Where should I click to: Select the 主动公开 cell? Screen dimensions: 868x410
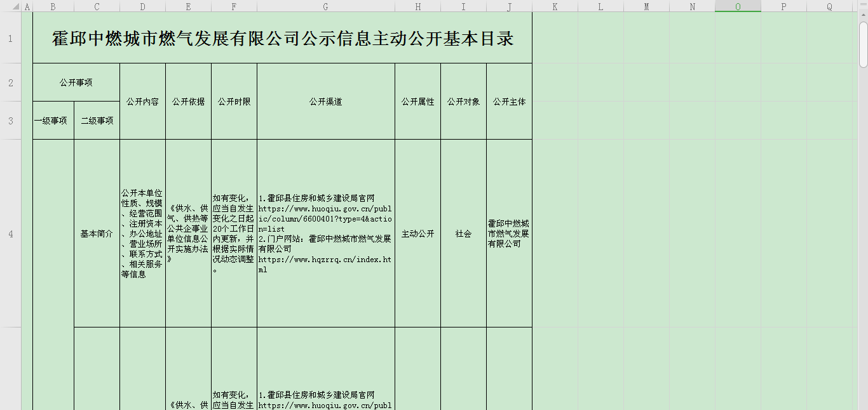pyautogui.click(x=417, y=234)
